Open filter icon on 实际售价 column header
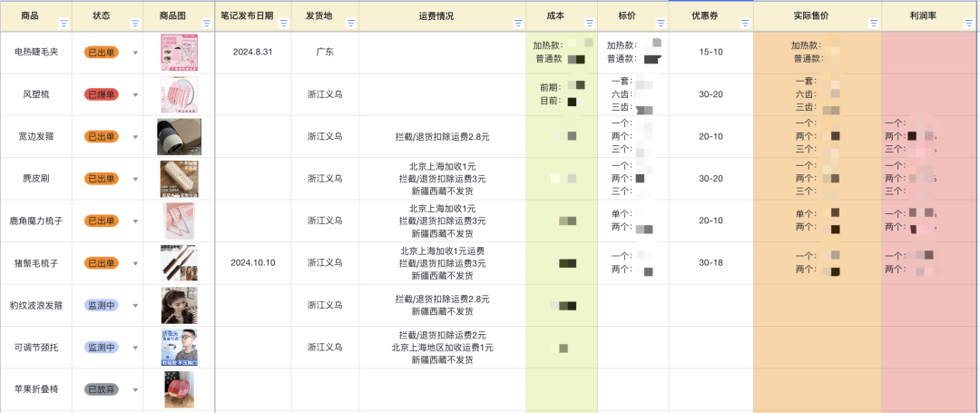The width and height of the screenshot is (980, 413). click(874, 23)
